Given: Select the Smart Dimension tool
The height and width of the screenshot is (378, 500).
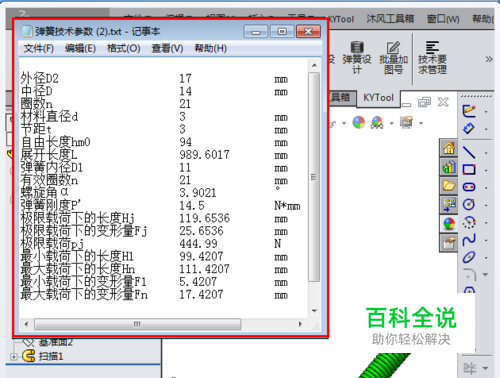Looking at the screenshot, I should (469, 129).
